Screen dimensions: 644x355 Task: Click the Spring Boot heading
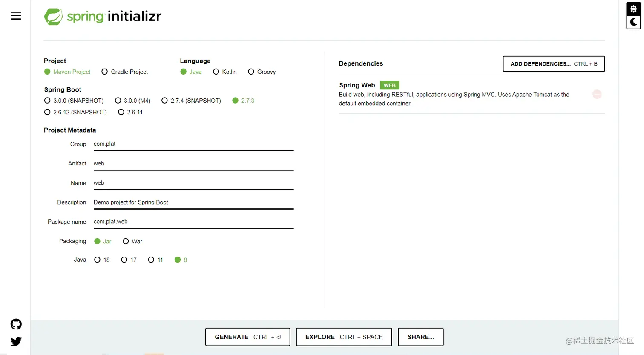pyautogui.click(x=63, y=89)
